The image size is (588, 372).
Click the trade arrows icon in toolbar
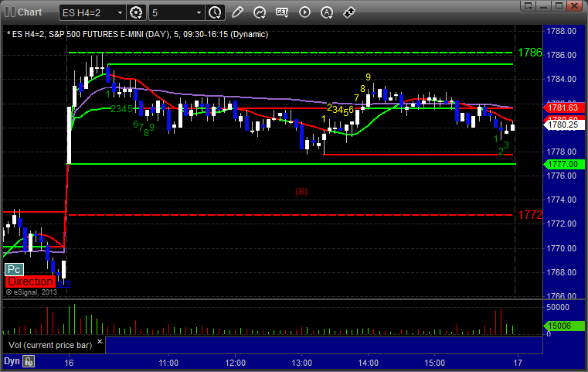coord(349,12)
